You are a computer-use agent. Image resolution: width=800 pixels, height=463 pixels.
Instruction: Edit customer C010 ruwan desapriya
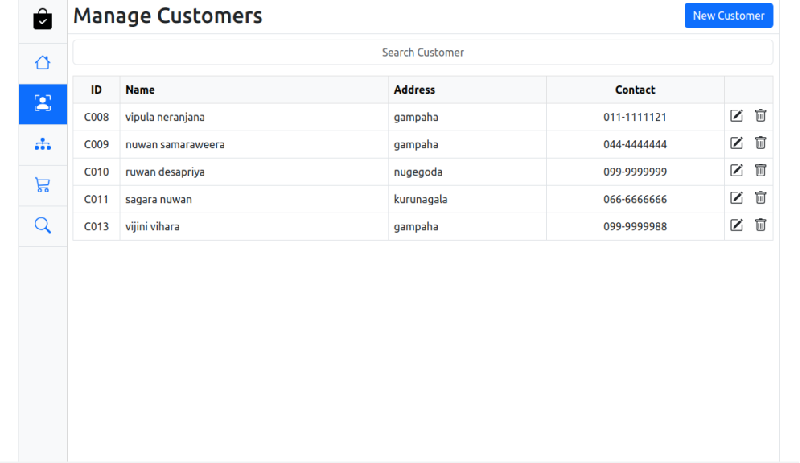click(x=737, y=170)
